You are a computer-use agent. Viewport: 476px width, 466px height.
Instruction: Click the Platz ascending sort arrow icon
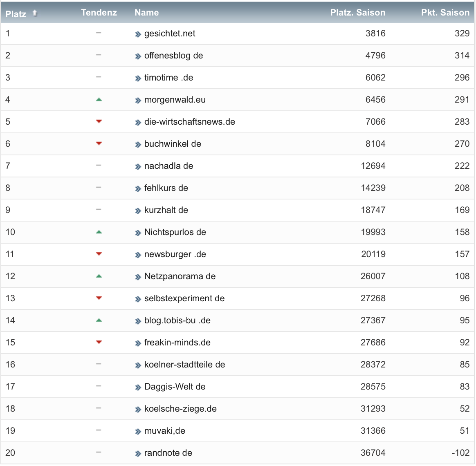pyautogui.click(x=35, y=13)
